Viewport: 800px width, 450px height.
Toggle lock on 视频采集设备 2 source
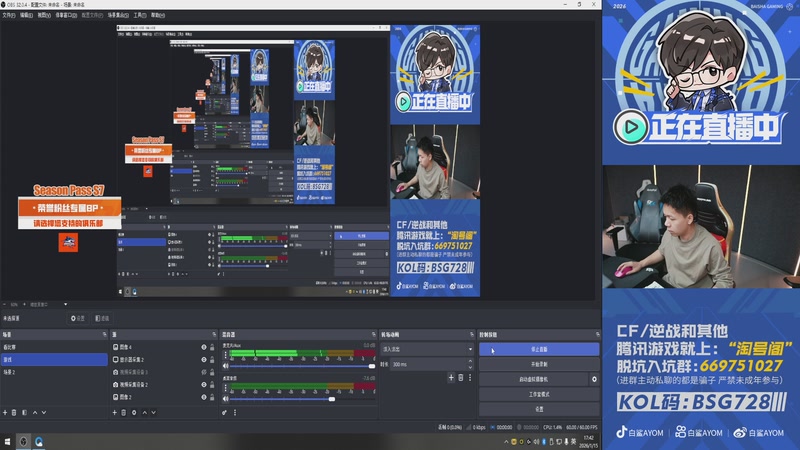pyautogui.click(x=212, y=385)
